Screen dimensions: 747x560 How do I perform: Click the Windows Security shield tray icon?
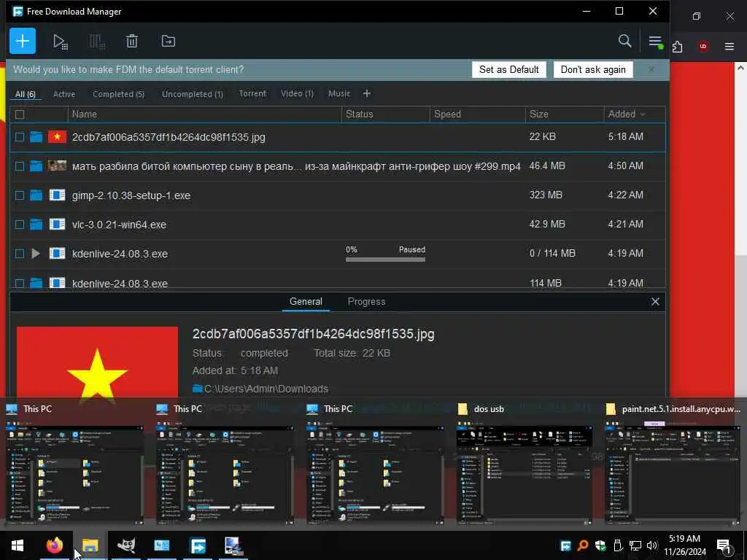pos(600,545)
